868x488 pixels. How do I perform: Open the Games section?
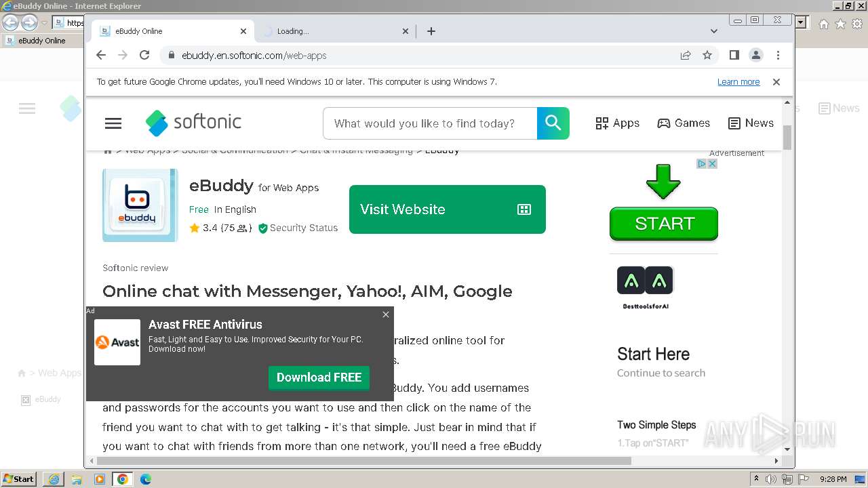684,123
